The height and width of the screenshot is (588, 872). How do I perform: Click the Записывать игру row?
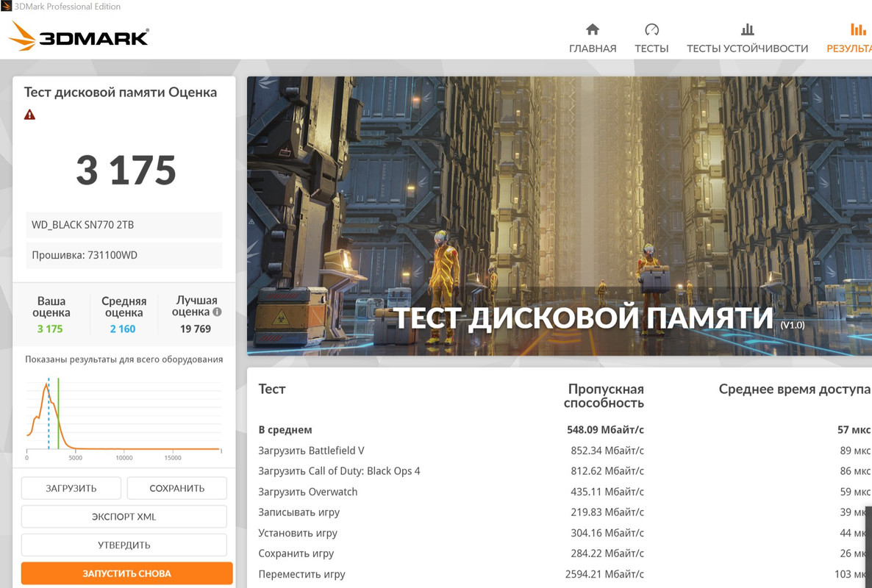click(565, 512)
